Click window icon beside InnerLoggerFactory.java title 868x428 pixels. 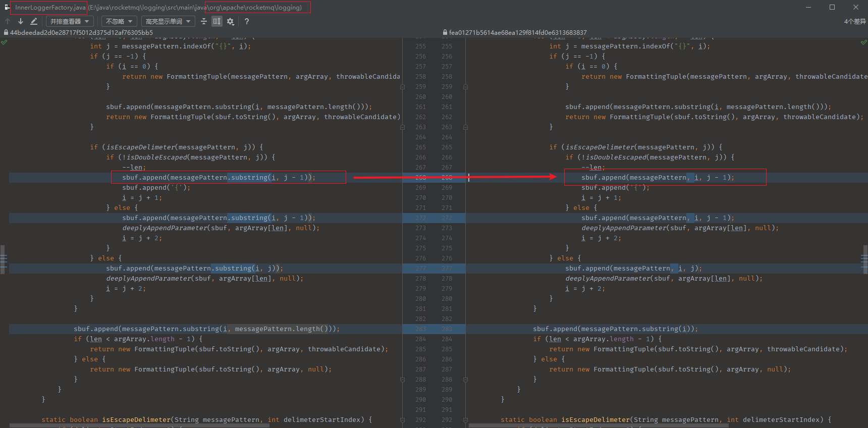point(7,7)
